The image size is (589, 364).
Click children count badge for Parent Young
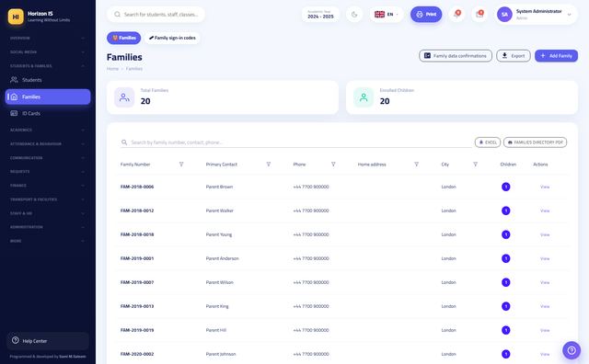coord(506,234)
